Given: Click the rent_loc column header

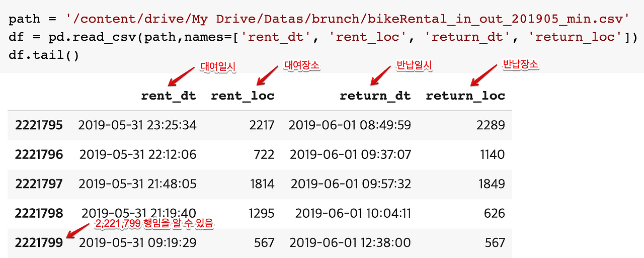Looking at the screenshot, I should (x=243, y=96).
